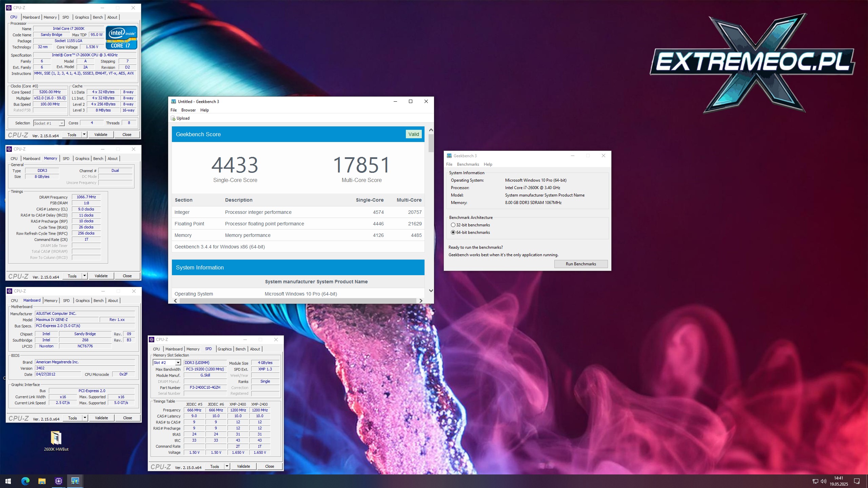The width and height of the screenshot is (868, 488).
Task: Click Geekbench 3 launcher window title icon
Action: click(x=449, y=156)
